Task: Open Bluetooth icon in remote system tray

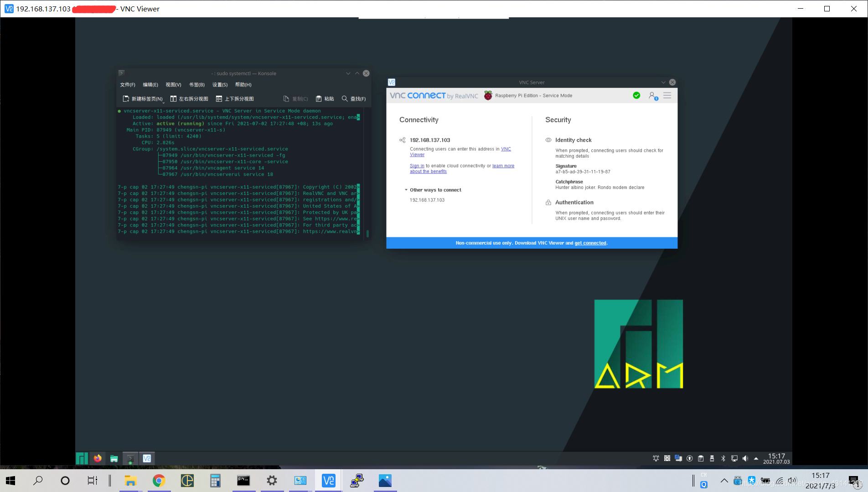Action: tap(723, 458)
